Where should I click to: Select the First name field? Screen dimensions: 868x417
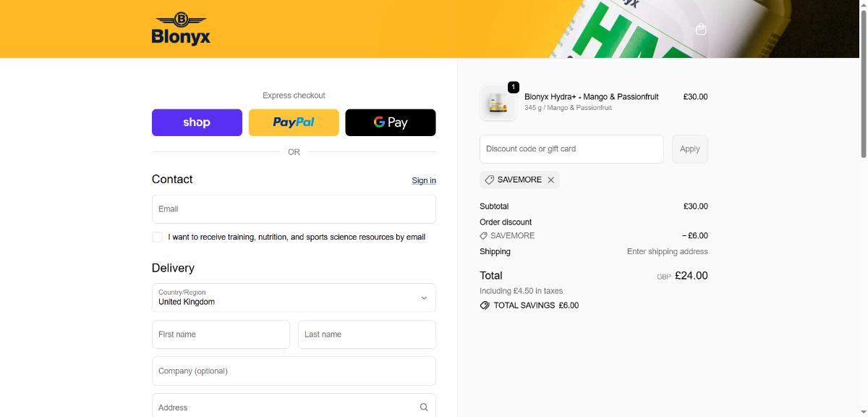(x=221, y=334)
